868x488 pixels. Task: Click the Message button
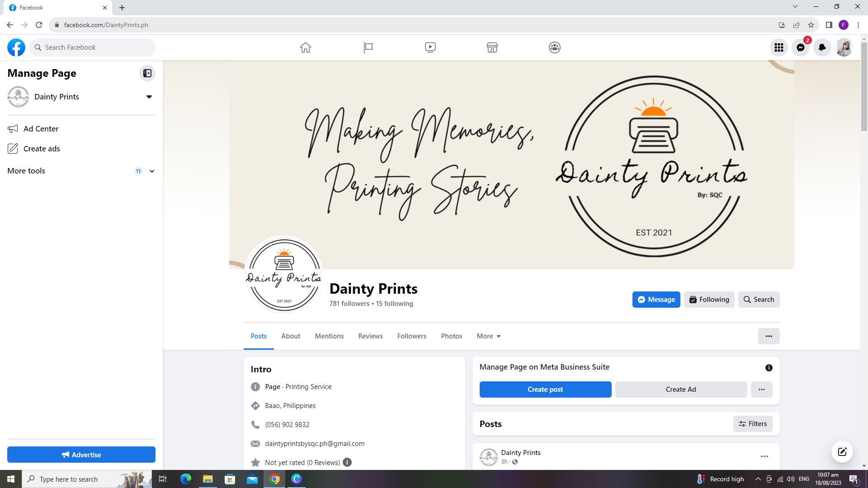click(x=656, y=300)
